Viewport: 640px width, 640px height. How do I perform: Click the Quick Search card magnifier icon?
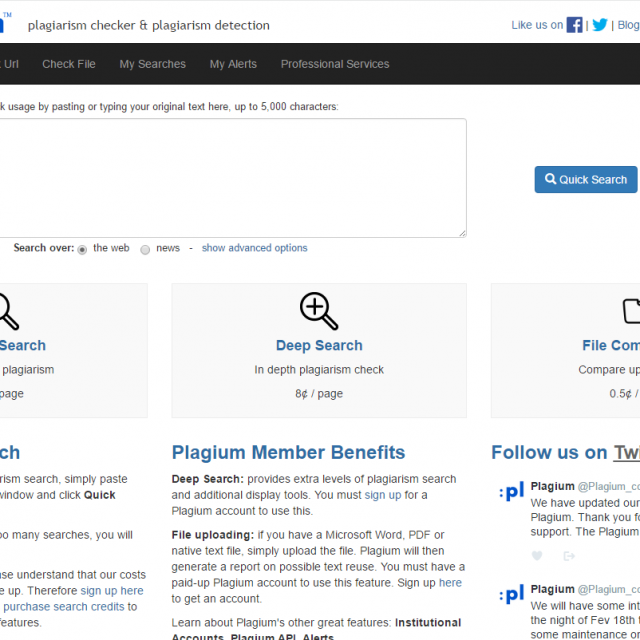tap(7, 311)
